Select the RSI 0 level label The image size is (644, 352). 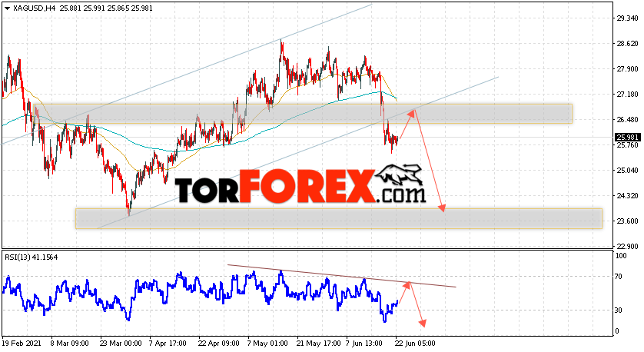618,331
